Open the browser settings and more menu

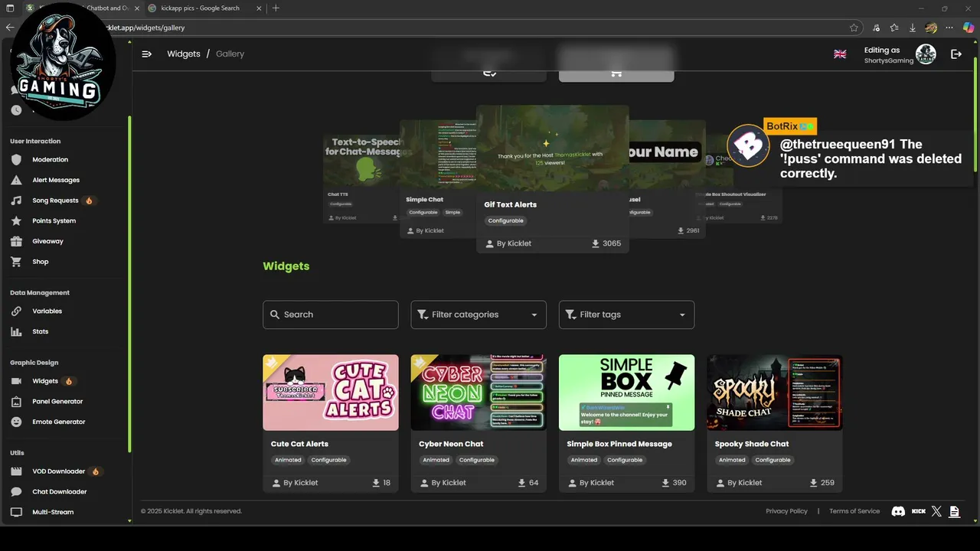(950, 28)
